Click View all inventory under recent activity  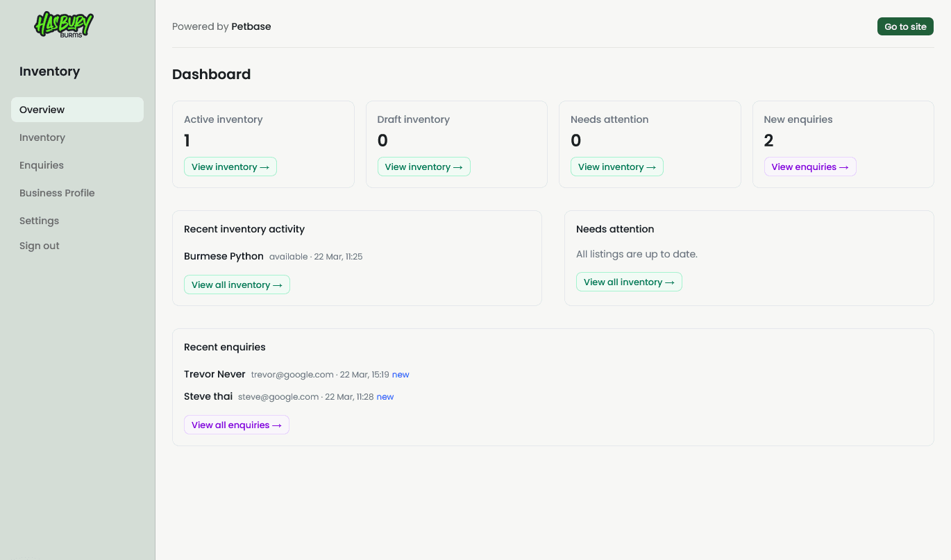[237, 285]
